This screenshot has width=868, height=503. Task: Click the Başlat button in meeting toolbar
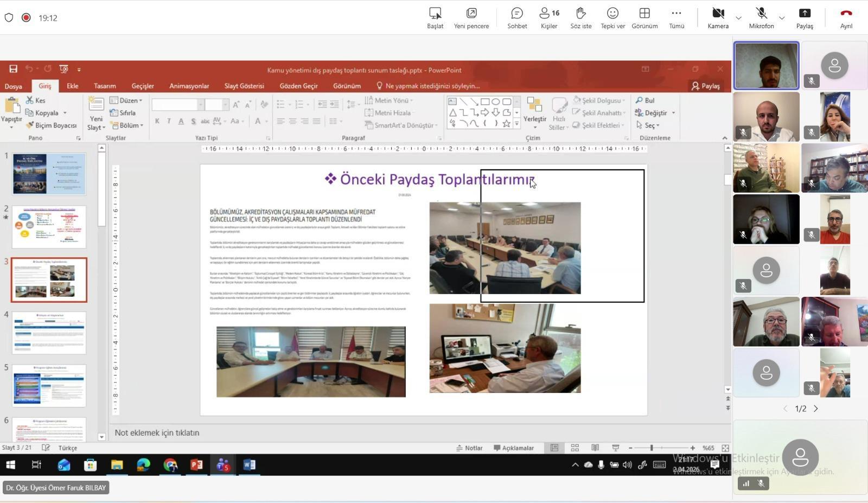tap(435, 18)
